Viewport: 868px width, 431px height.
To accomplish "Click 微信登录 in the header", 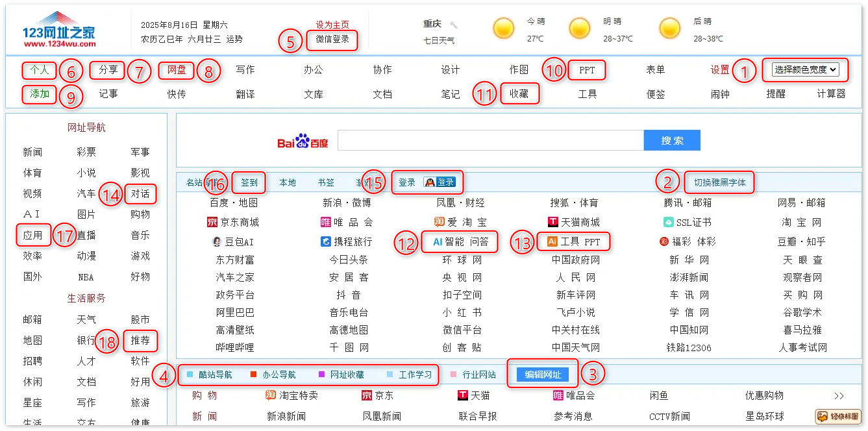I will (332, 39).
